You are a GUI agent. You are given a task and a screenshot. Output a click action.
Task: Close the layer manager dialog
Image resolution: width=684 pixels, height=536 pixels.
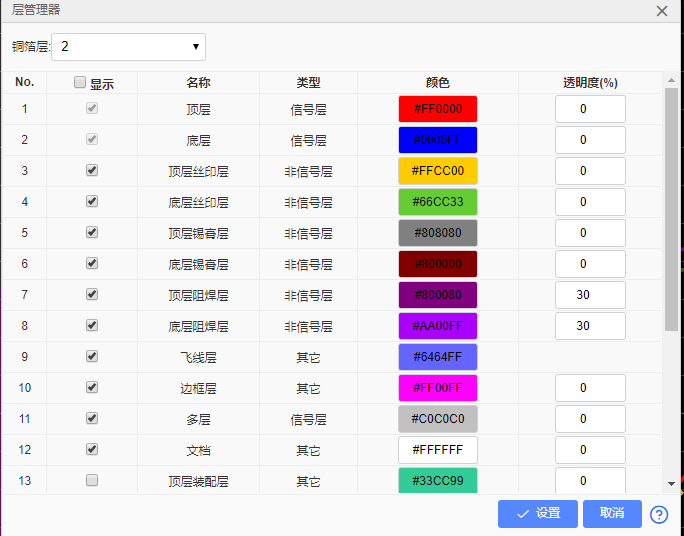[662, 11]
